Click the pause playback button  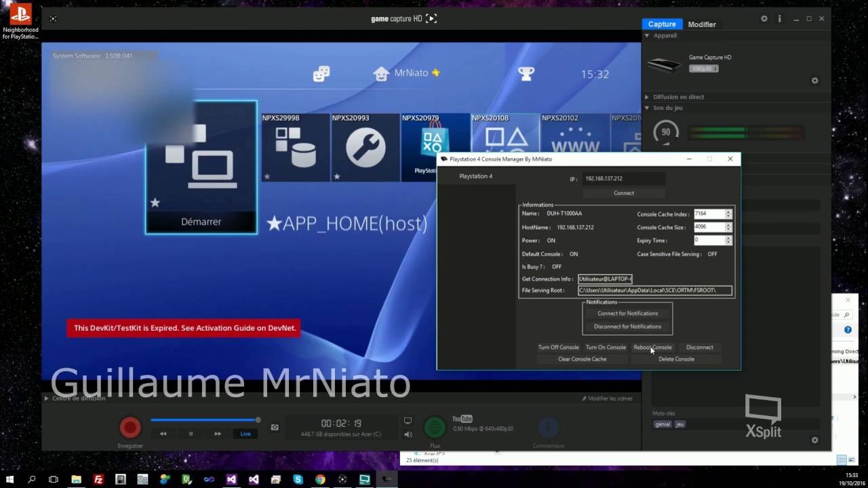coord(191,434)
